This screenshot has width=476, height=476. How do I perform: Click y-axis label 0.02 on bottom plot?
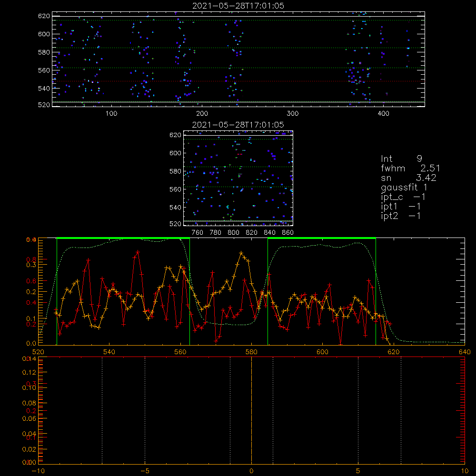click(x=29, y=449)
